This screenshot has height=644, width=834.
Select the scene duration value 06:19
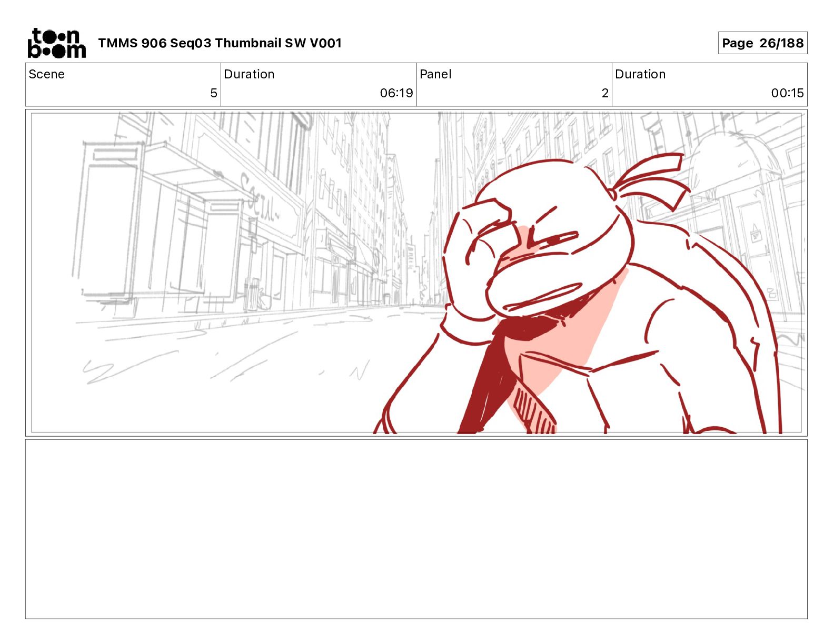[x=396, y=93]
